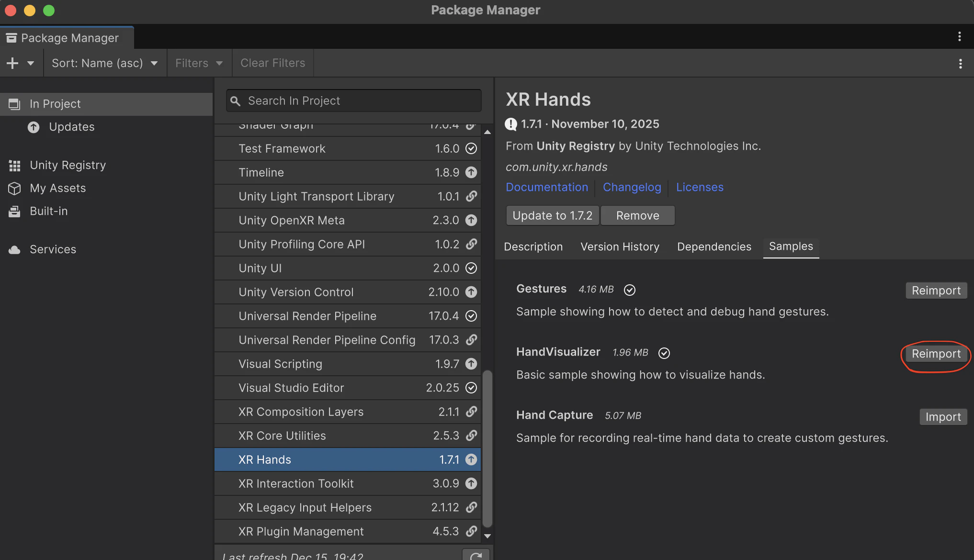Screen dimensions: 974x560
Task: Click the installed checkmark icon for Test Framework
Action: point(471,148)
